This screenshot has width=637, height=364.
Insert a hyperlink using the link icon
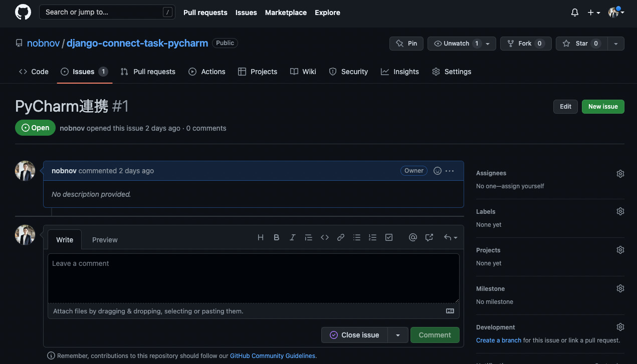pyautogui.click(x=341, y=237)
